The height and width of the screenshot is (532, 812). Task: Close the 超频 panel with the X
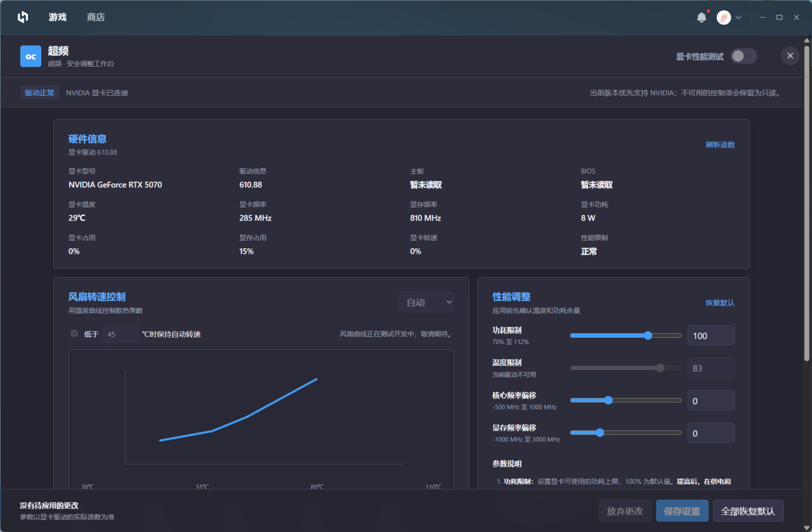(x=790, y=56)
